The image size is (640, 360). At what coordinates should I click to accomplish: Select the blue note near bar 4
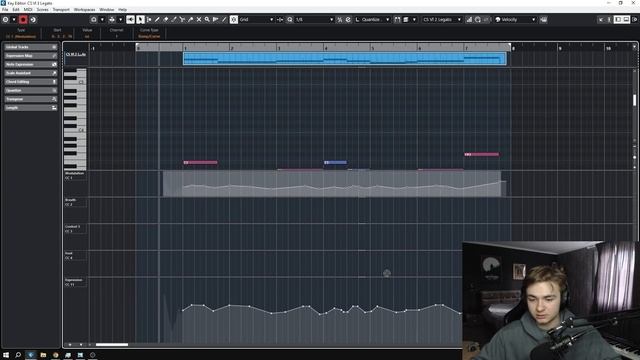[x=336, y=162]
